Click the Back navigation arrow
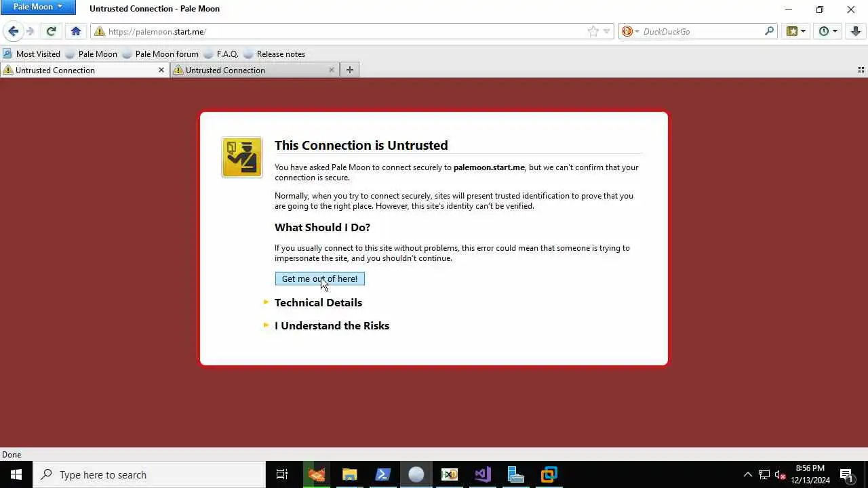Viewport: 868px width, 488px height. click(13, 31)
